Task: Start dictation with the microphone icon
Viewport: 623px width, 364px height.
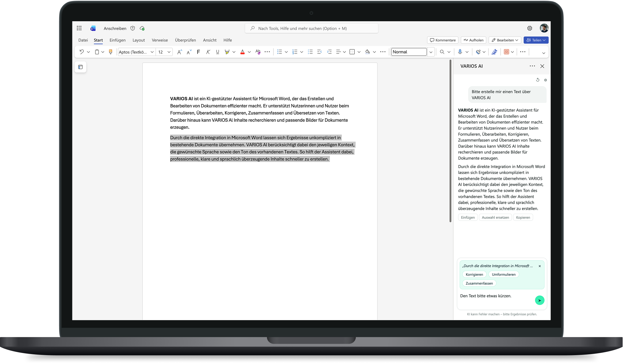Action: click(x=460, y=52)
